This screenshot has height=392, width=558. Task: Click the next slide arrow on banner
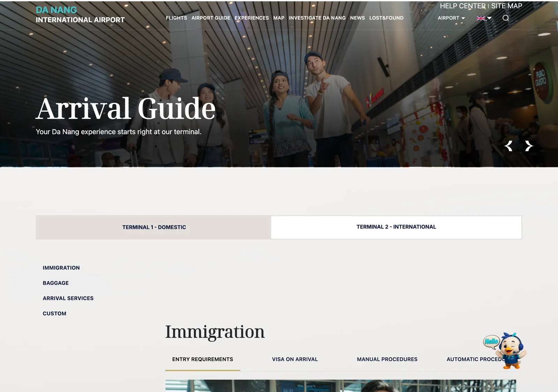(529, 146)
